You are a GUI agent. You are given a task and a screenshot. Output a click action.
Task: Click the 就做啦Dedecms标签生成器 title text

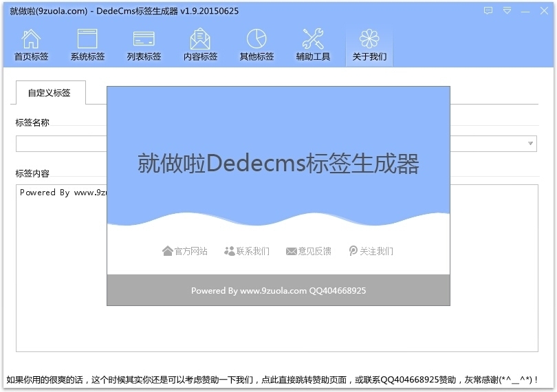click(x=278, y=164)
